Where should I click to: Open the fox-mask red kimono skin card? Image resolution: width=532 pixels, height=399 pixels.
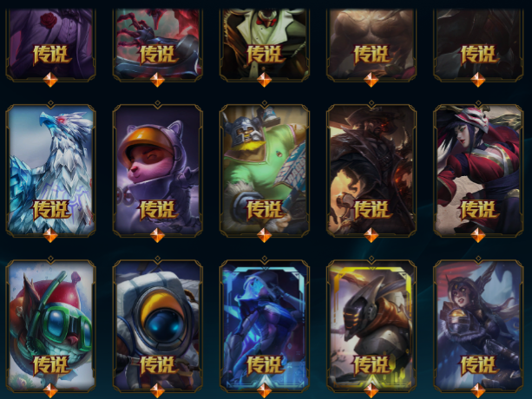tap(478, 169)
